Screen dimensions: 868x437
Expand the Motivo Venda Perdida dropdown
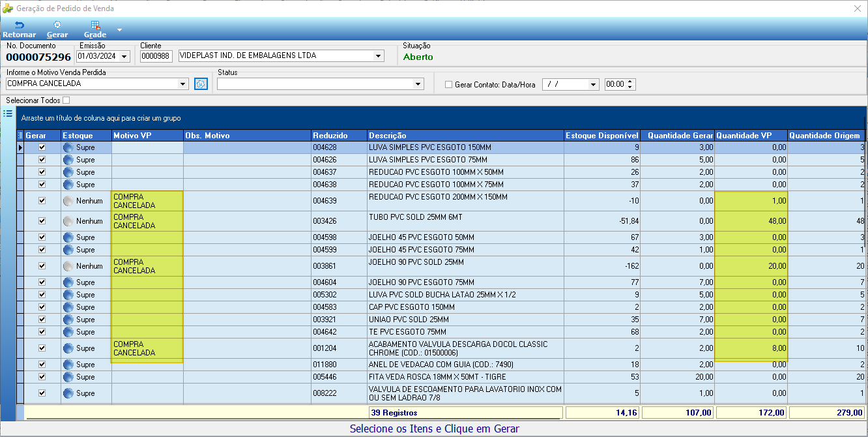coord(182,84)
